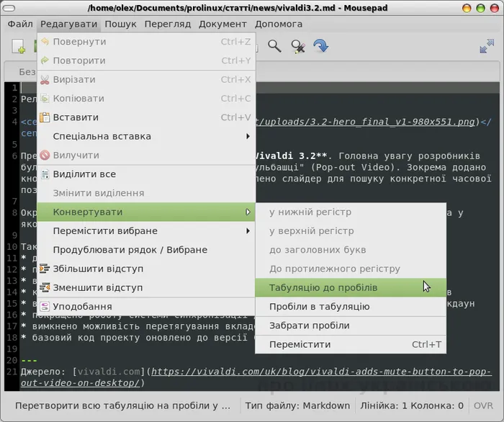This screenshot has width=504, height=422.
Task: Click the status bar tooltip Перетворити всю табуляцію
Action: (122, 405)
